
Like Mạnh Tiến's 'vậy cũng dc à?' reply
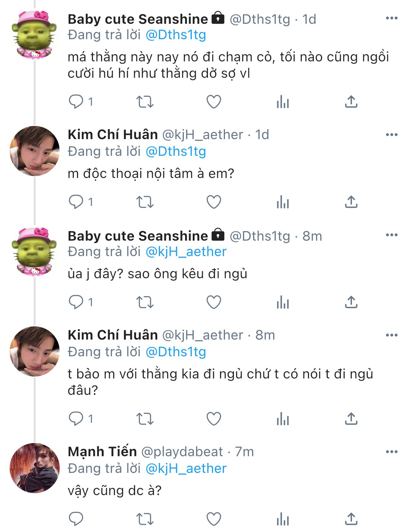click(x=214, y=519)
